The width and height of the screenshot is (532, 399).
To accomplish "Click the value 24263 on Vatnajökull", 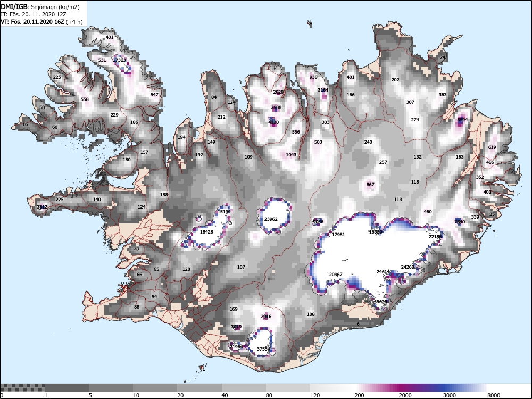I will [408, 267].
